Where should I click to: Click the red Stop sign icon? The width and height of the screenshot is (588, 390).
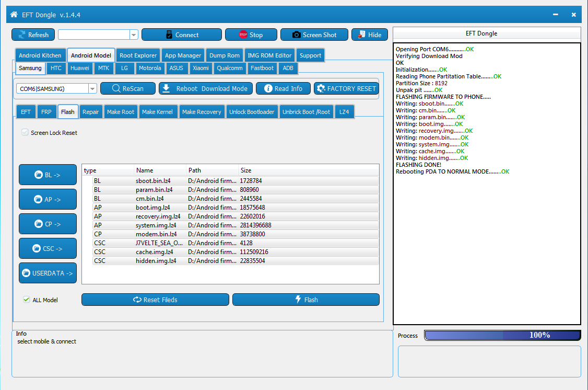pos(243,35)
